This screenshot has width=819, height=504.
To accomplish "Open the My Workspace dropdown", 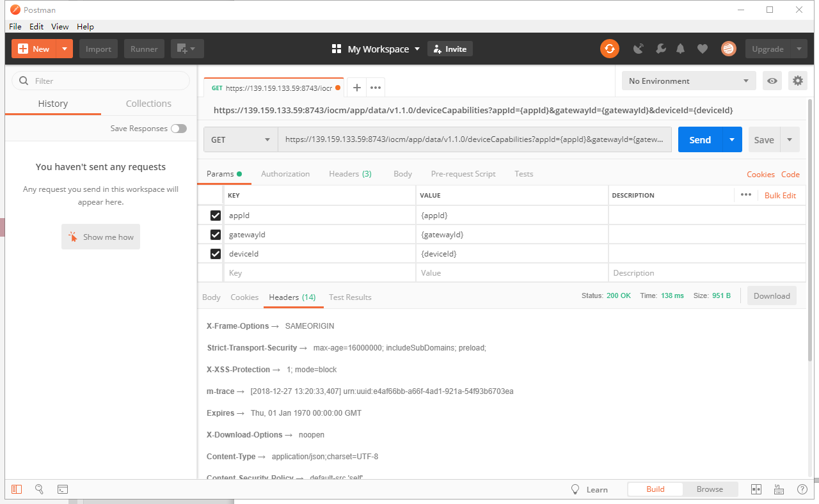I will pos(384,49).
